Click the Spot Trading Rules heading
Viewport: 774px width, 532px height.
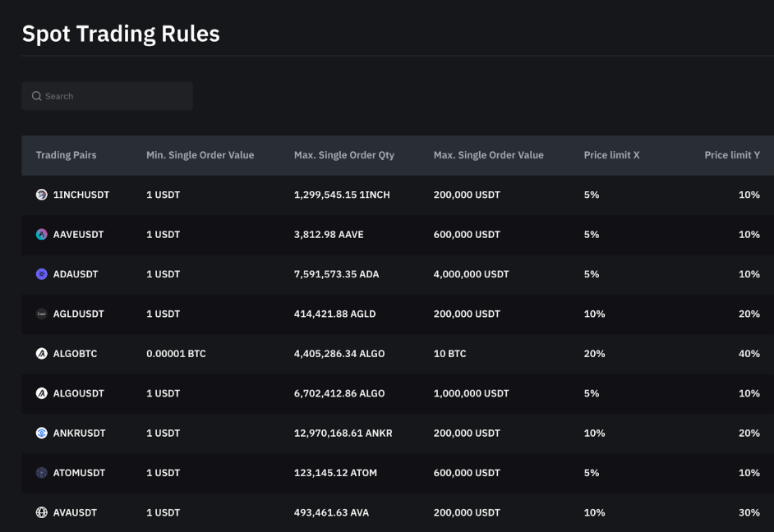[x=121, y=34]
